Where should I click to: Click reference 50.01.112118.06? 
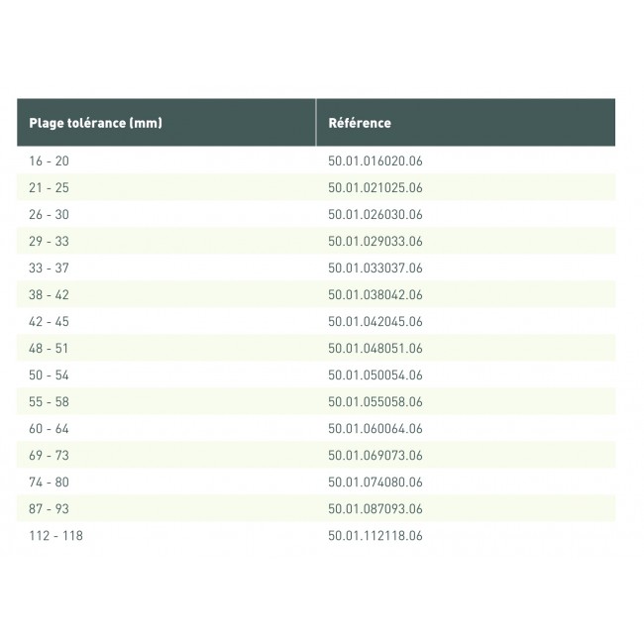pyautogui.click(x=376, y=535)
